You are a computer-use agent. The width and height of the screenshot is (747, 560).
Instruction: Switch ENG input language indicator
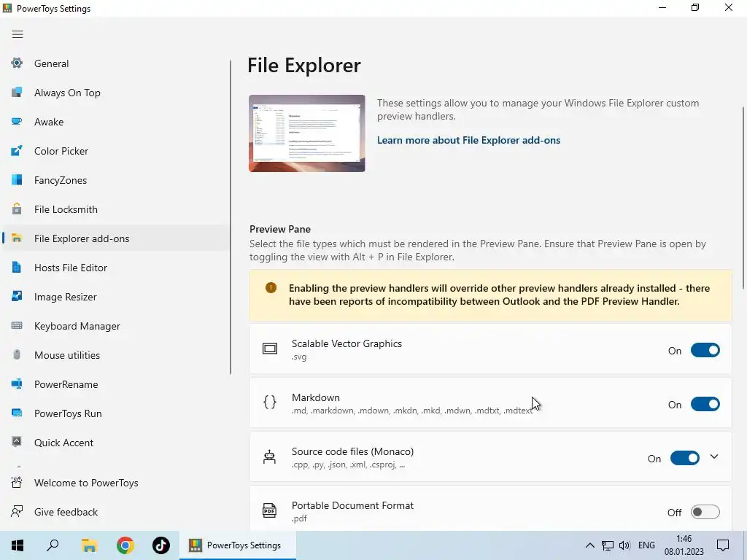[646, 545]
